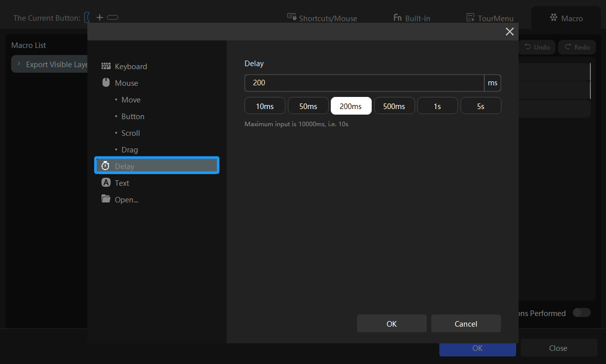606x364 pixels.
Task: Confirm the delay dialog with OK
Action: [392, 324]
